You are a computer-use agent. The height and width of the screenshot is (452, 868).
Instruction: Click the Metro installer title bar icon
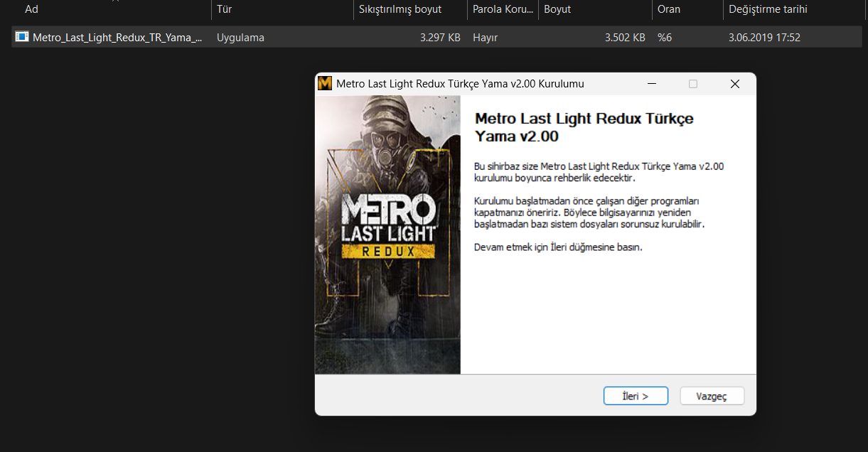pyautogui.click(x=325, y=84)
